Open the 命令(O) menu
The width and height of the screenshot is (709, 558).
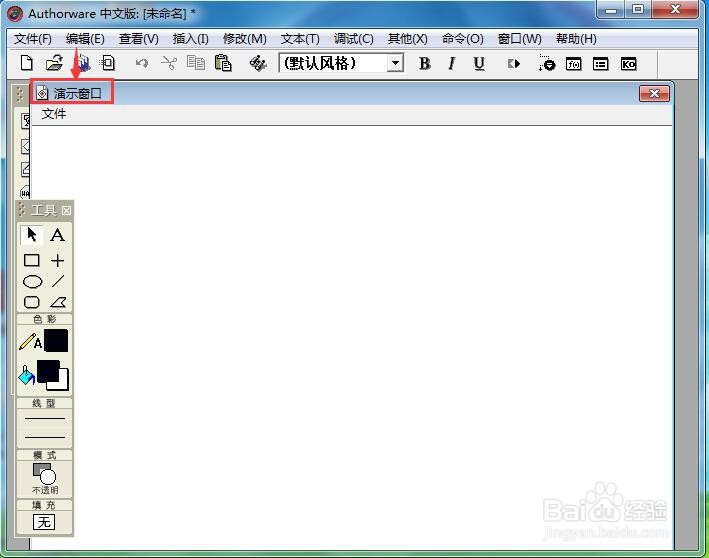click(463, 39)
